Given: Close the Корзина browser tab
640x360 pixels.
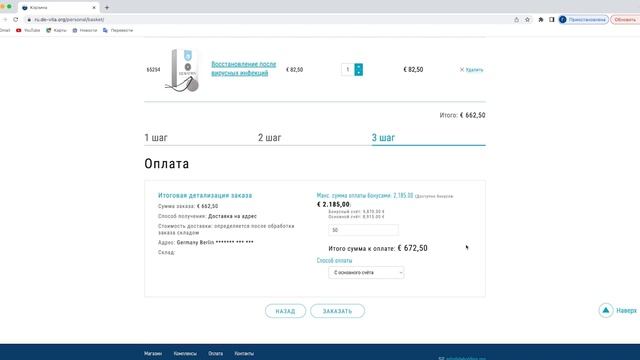Looking at the screenshot, I should point(94,7).
